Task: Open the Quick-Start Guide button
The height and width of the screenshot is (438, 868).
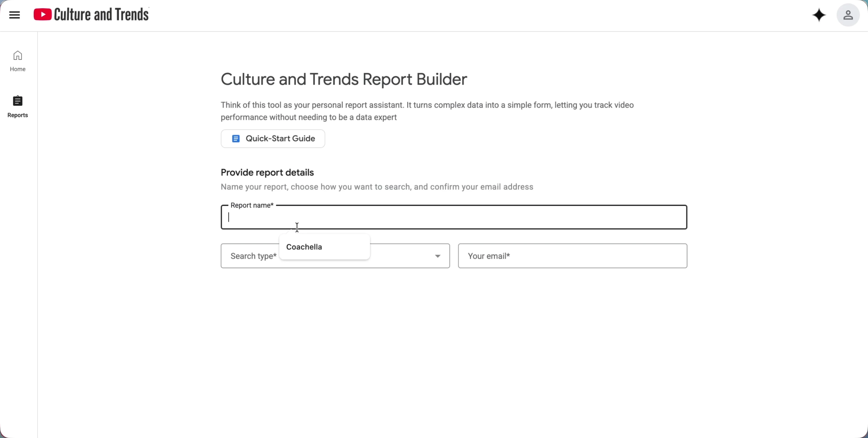Action: (273, 139)
